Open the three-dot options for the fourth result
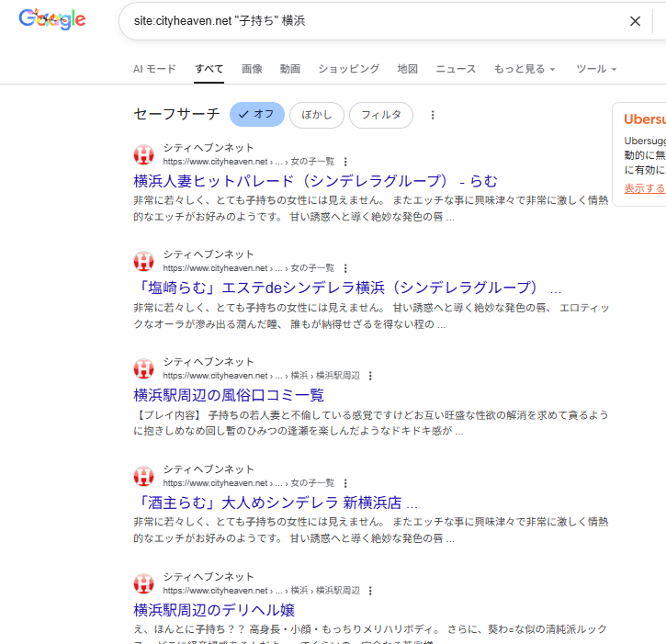The width and height of the screenshot is (666, 644). click(345, 483)
